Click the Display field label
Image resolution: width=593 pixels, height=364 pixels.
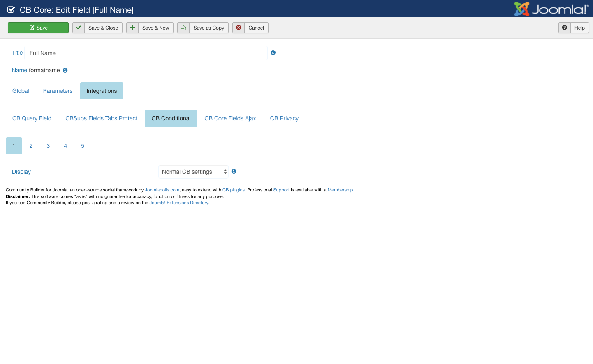point(21,172)
